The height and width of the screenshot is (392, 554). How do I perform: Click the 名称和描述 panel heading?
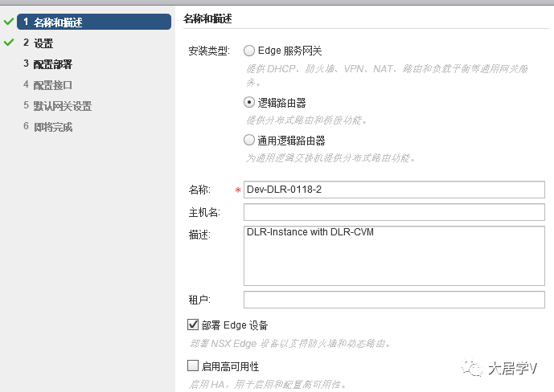(207, 18)
